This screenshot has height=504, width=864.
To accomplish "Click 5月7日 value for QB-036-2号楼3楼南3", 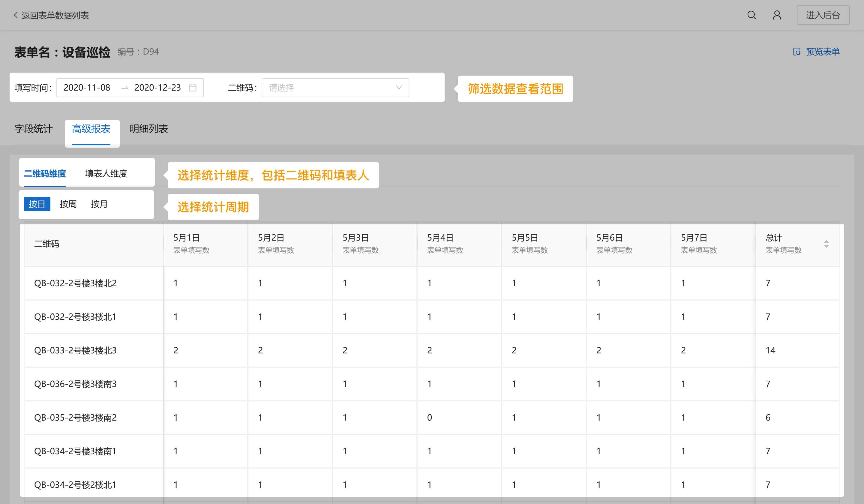I will 683,384.
